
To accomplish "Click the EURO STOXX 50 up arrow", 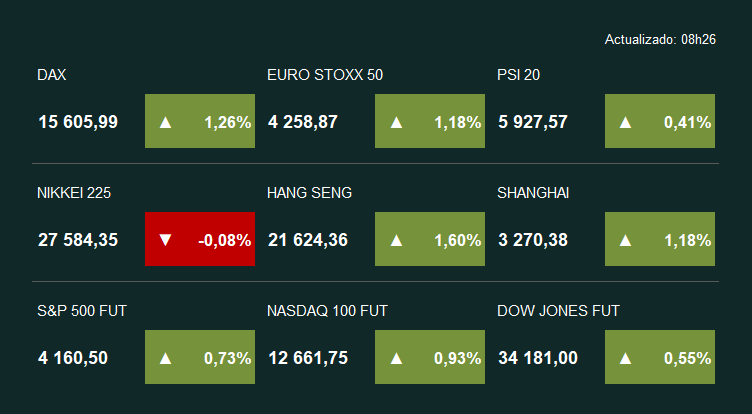I will coord(396,122).
